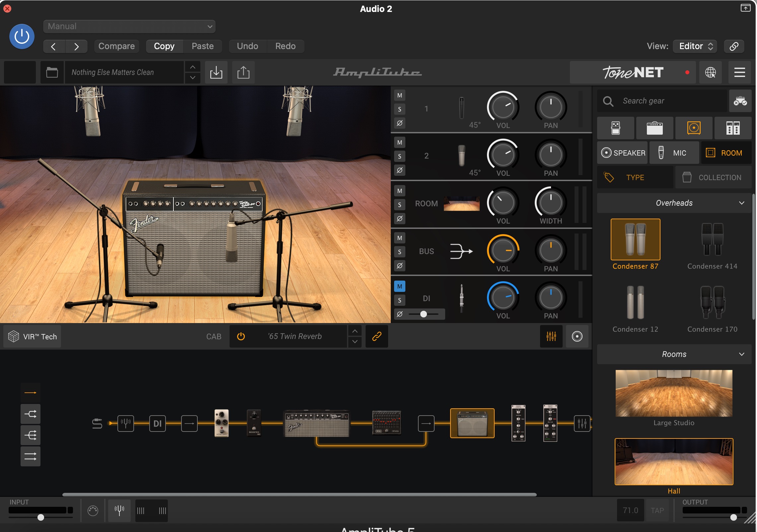Screen dimensions: 757x532
Task: Solo the ROOM channel
Action: pyautogui.click(x=400, y=205)
